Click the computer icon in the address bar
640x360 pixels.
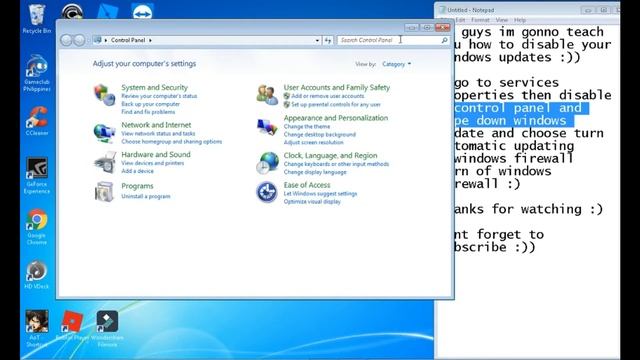pyautogui.click(x=97, y=40)
